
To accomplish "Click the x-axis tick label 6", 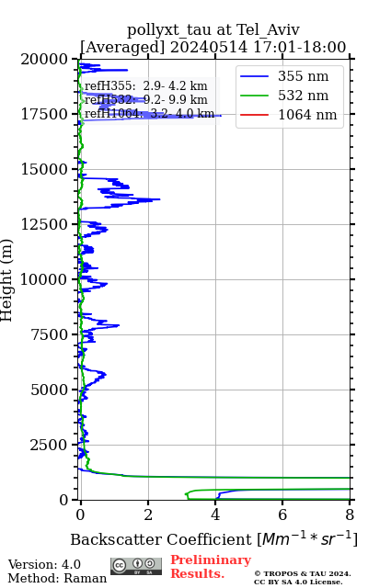I will pos(282,514).
